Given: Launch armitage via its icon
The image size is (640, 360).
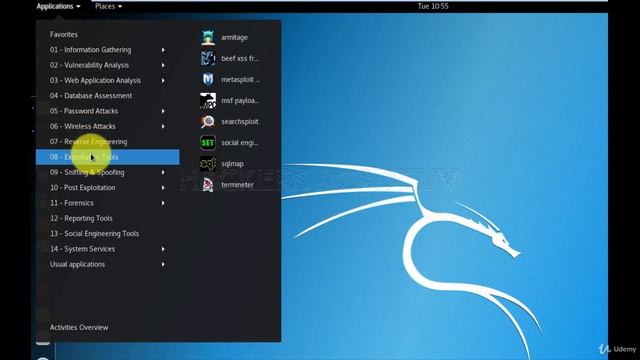Looking at the screenshot, I should pyautogui.click(x=208, y=37).
